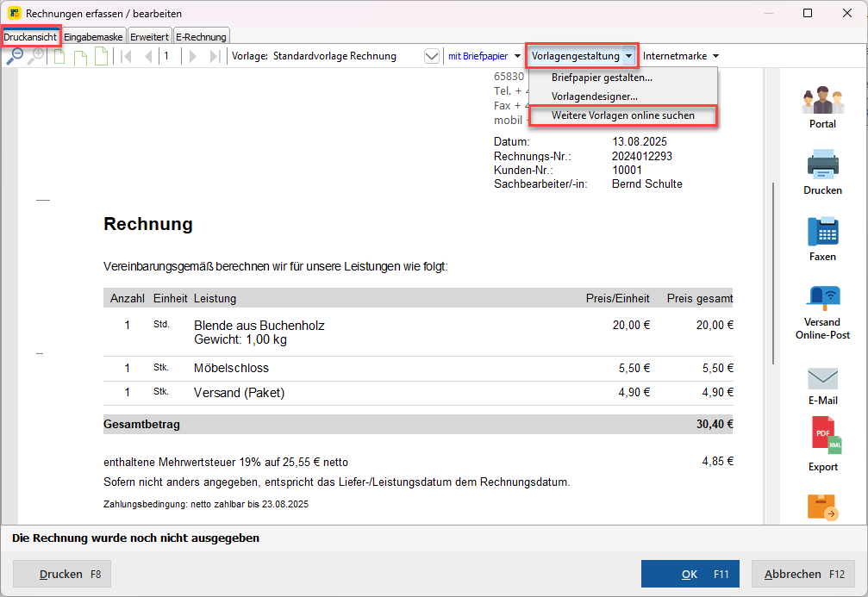Image resolution: width=868 pixels, height=597 pixels.
Task: Click the Preis/Einheit column header
Action: [x=617, y=299]
